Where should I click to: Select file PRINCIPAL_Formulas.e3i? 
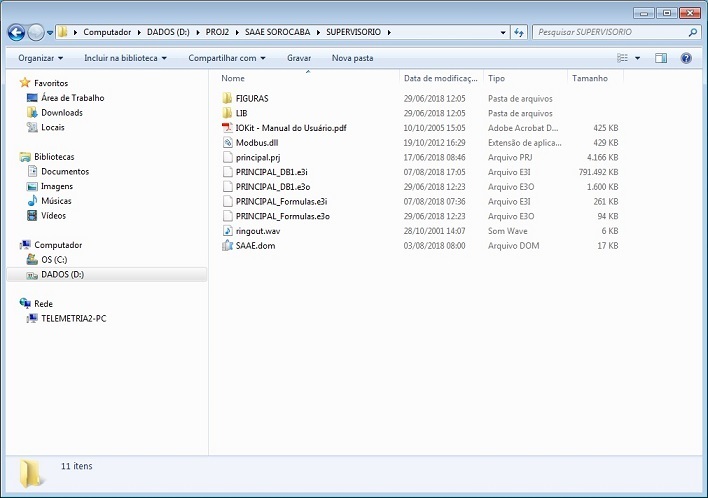(281, 202)
